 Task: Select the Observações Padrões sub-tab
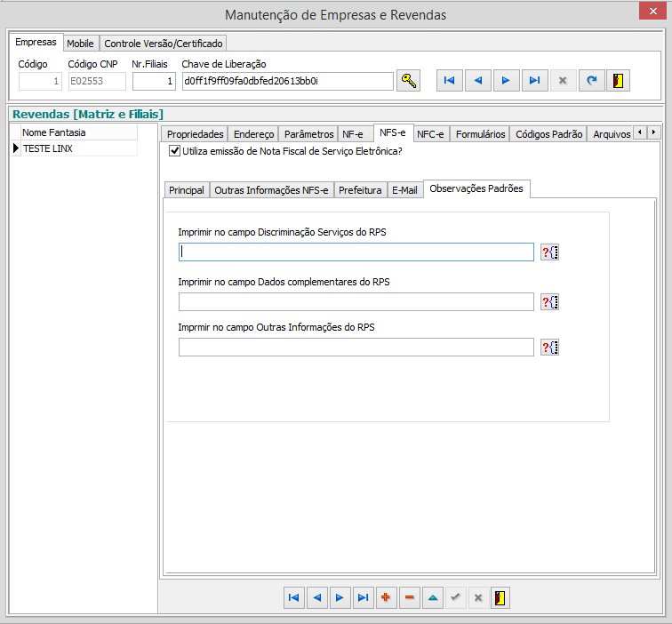(476, 188)
